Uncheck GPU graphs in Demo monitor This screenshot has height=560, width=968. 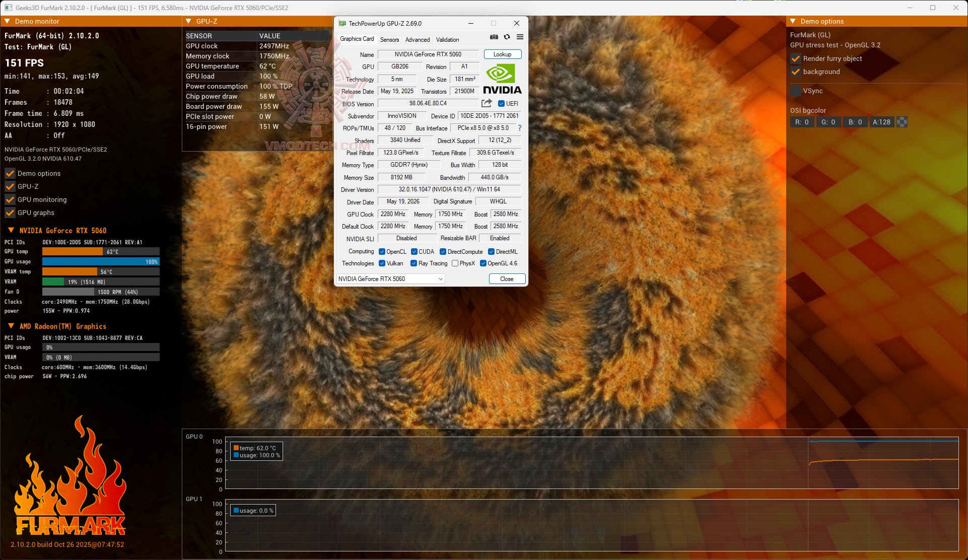click(x=10, y=213)
